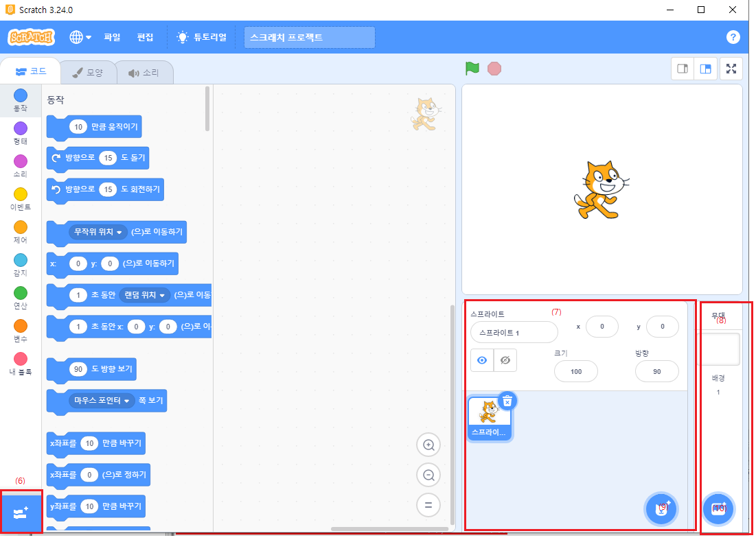
Task: Click the cat sprite on the stage
Action: point(601,190)
